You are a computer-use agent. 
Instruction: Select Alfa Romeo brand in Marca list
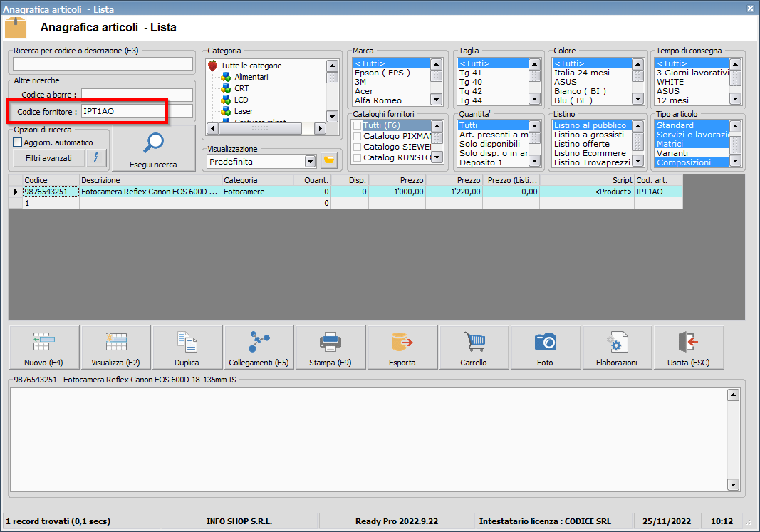point(391,100)
